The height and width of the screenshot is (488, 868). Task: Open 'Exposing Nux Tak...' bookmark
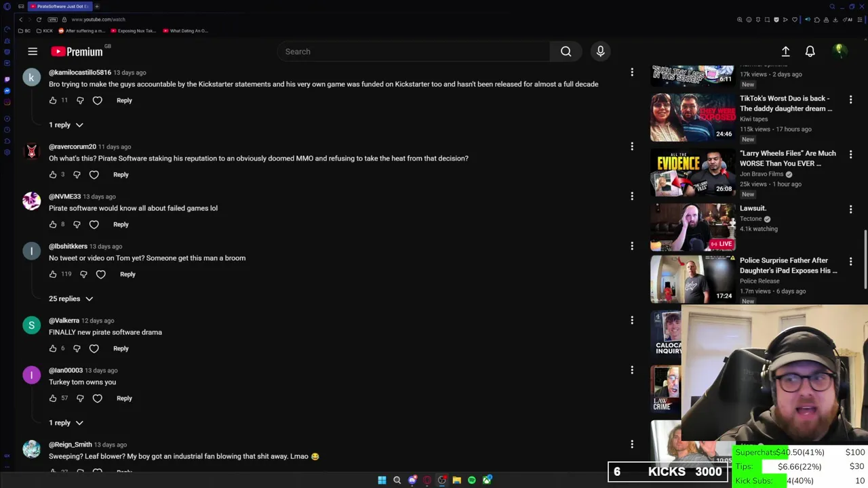[133, 30]
